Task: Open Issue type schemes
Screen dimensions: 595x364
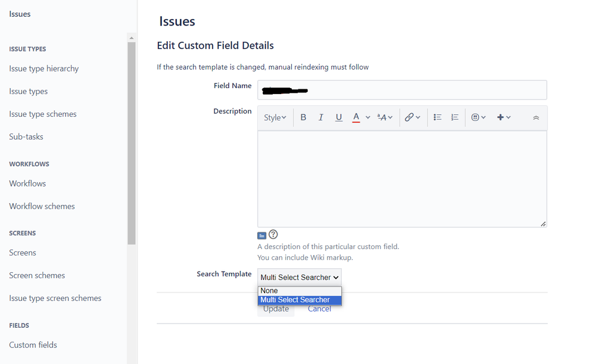Action: pos(43,114)
